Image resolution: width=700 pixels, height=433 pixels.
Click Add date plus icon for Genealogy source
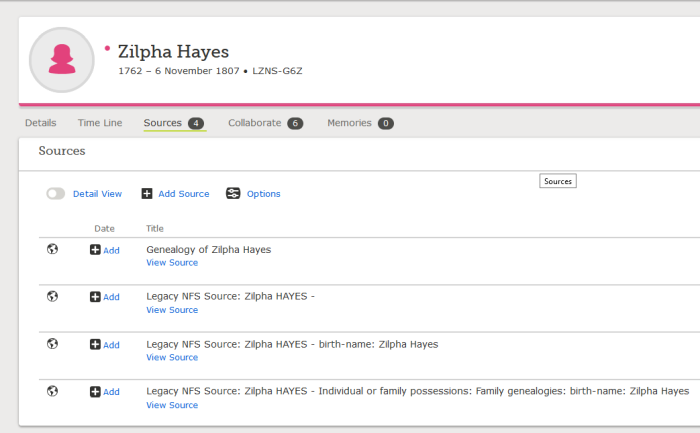[x=96, y=250]
